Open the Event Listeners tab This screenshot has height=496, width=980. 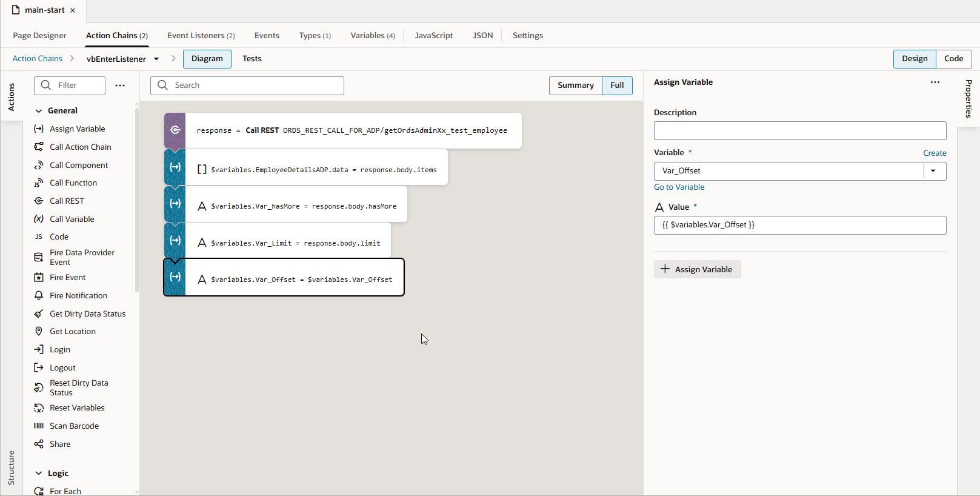pyautogui.click(x=201, y=36)
